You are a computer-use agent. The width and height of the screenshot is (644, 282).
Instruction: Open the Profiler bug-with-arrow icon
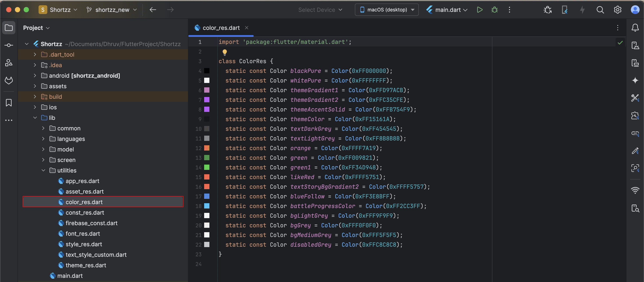[547, 9]
